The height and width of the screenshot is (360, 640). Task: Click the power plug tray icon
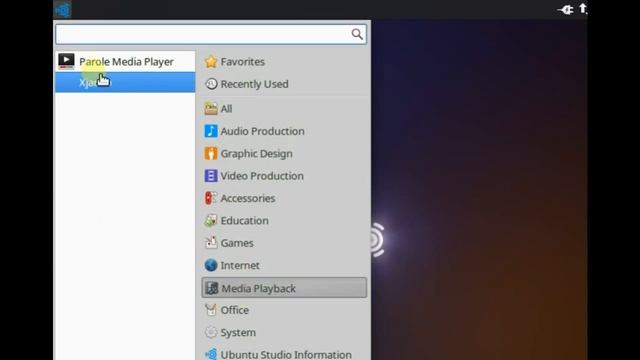(566, 10)
